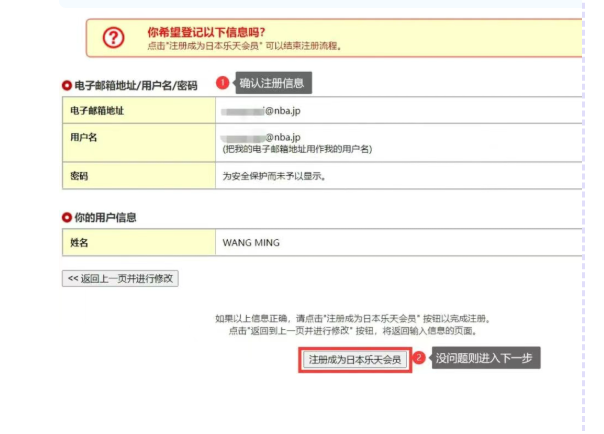The width and height of the screenshot is (604, 434).
Task: Click the 姓名 label cell
Action: [139, 243]
